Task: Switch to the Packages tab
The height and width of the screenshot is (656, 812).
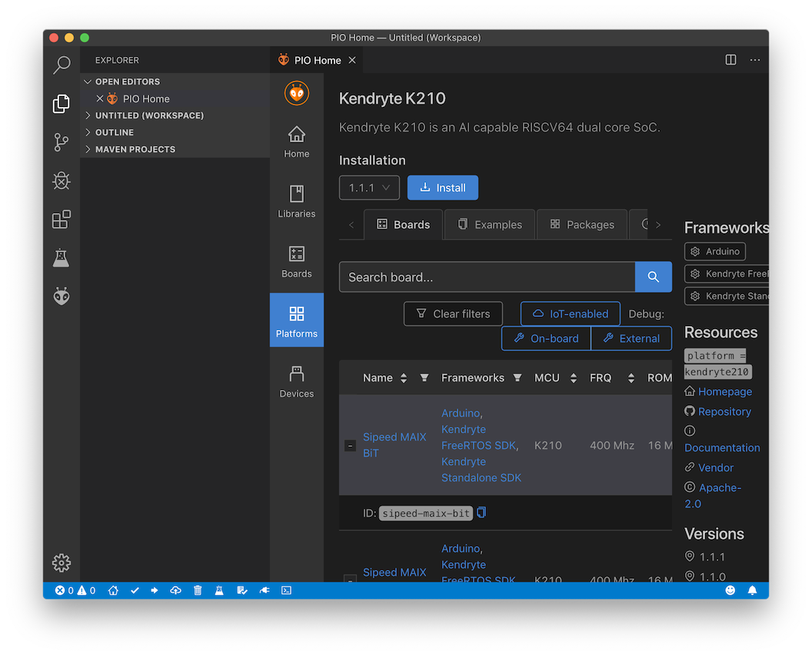Action: [582, 225]
